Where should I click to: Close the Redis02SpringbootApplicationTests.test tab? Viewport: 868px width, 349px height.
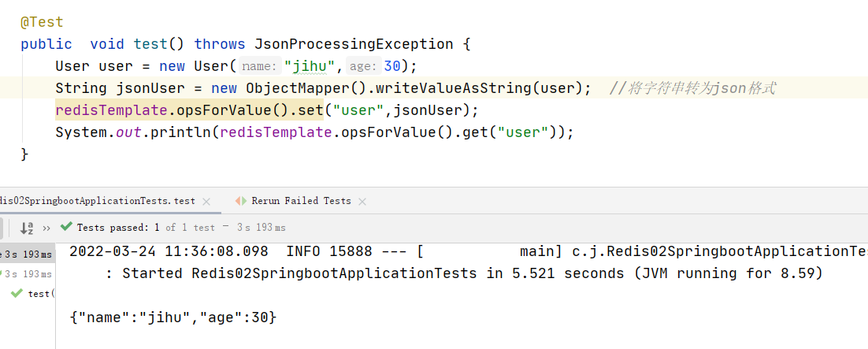coord(206,202)
